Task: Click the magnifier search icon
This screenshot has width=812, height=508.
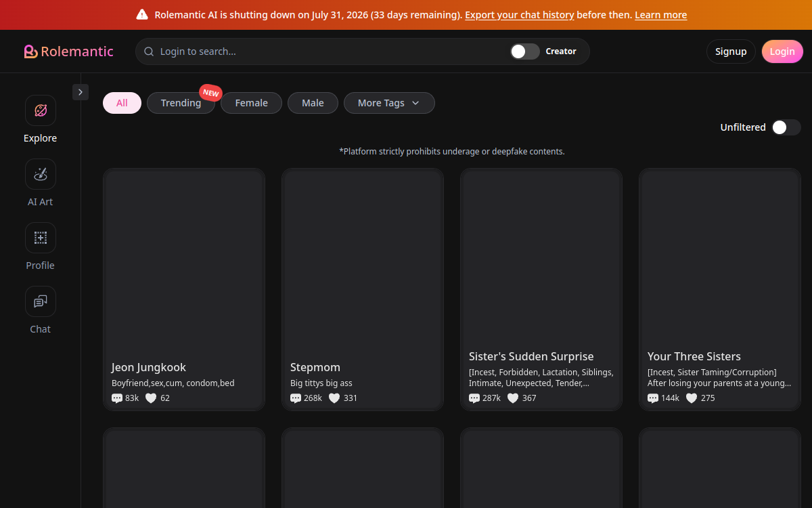Action: (x=149, y=51)
